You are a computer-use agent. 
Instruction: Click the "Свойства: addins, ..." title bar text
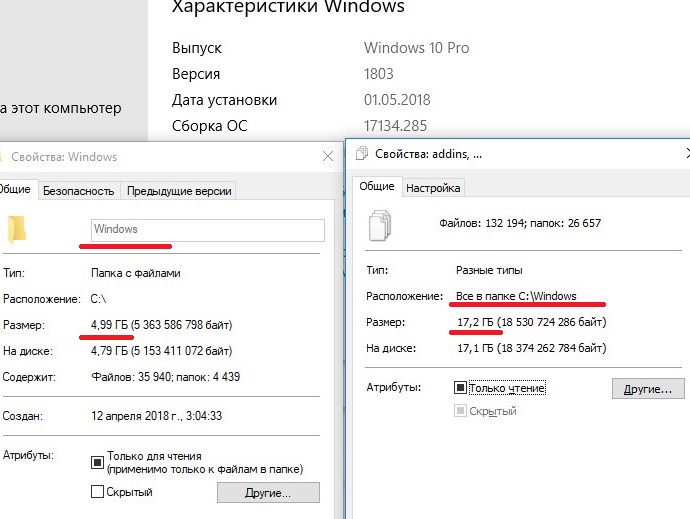click(429, 154)
